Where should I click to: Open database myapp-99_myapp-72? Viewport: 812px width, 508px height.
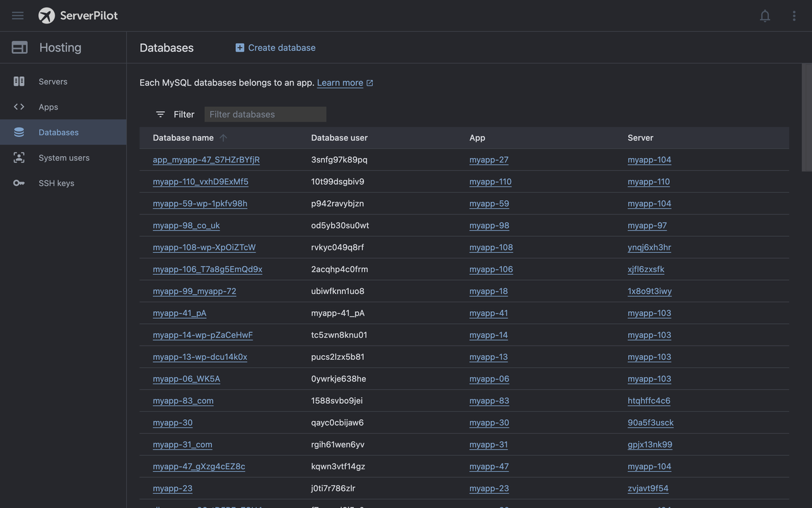(194, 291)
